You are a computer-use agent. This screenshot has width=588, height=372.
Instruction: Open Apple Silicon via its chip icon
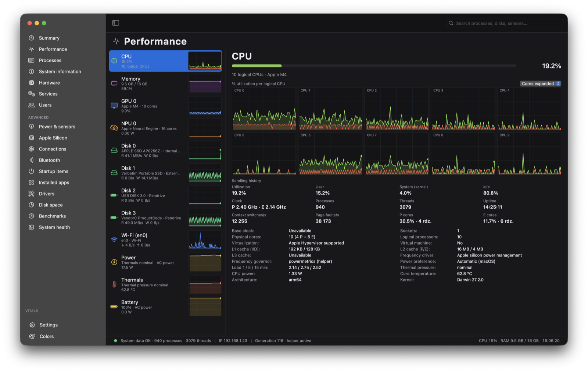[x=32, y=138]
